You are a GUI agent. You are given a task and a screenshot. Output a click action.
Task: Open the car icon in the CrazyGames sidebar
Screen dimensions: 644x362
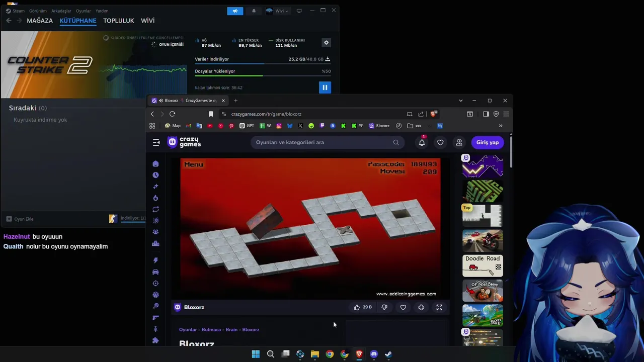[x=155, y=272]
